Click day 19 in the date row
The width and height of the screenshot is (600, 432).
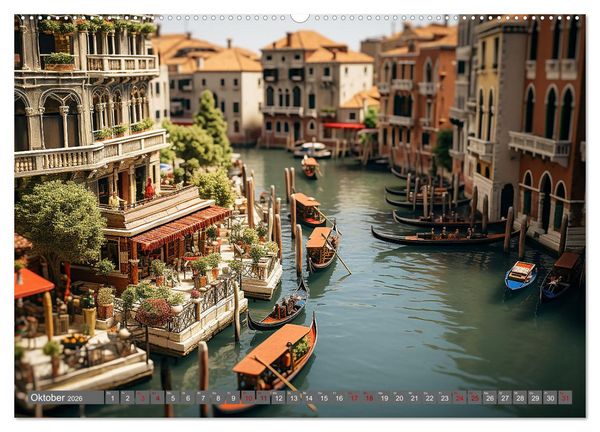coord(384,398)
